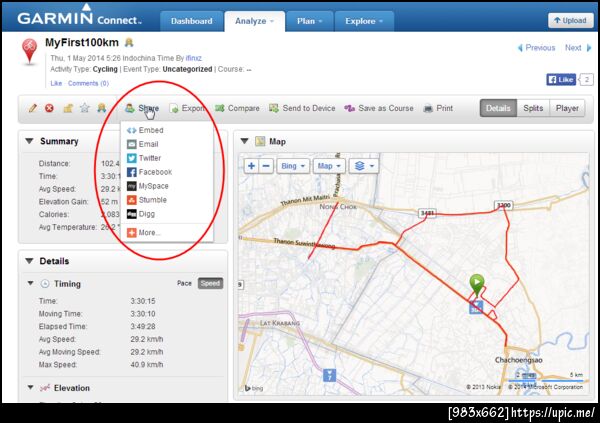
Task: Click Print in the activity toolbar
Action: pyautogui.click(x=438, y=108)
